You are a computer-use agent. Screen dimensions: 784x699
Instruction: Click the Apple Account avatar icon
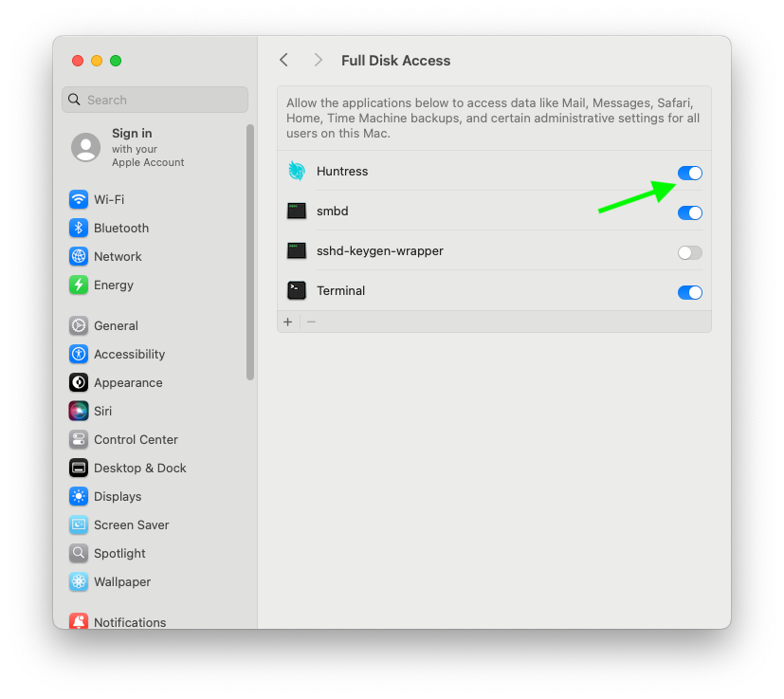tap(86, 147)
